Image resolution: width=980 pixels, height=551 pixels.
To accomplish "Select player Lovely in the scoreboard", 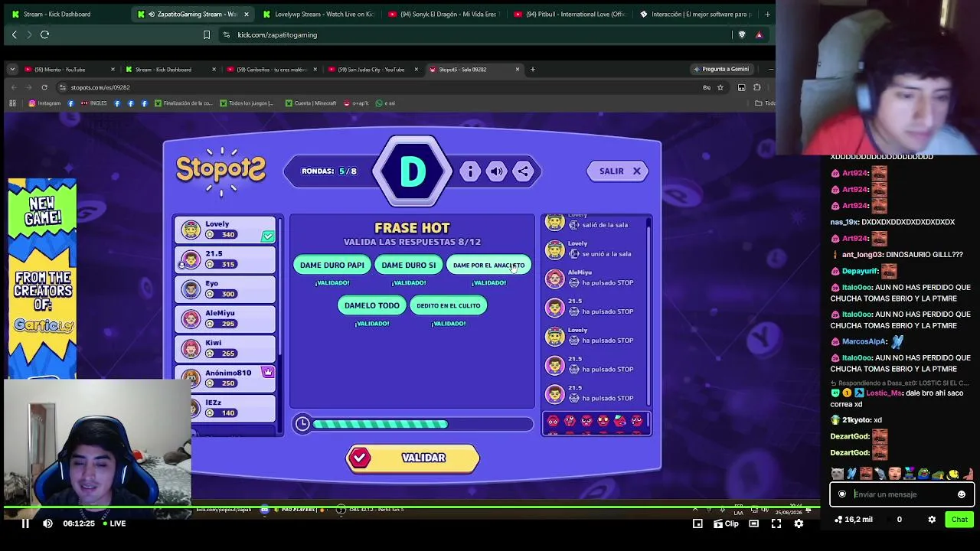I will pyautogui.click(x=225, y=230).
